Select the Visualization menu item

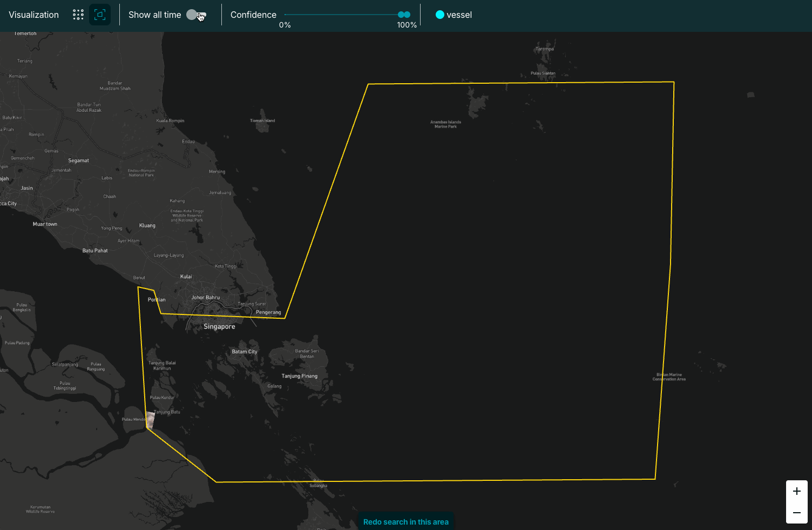point(33,15)
